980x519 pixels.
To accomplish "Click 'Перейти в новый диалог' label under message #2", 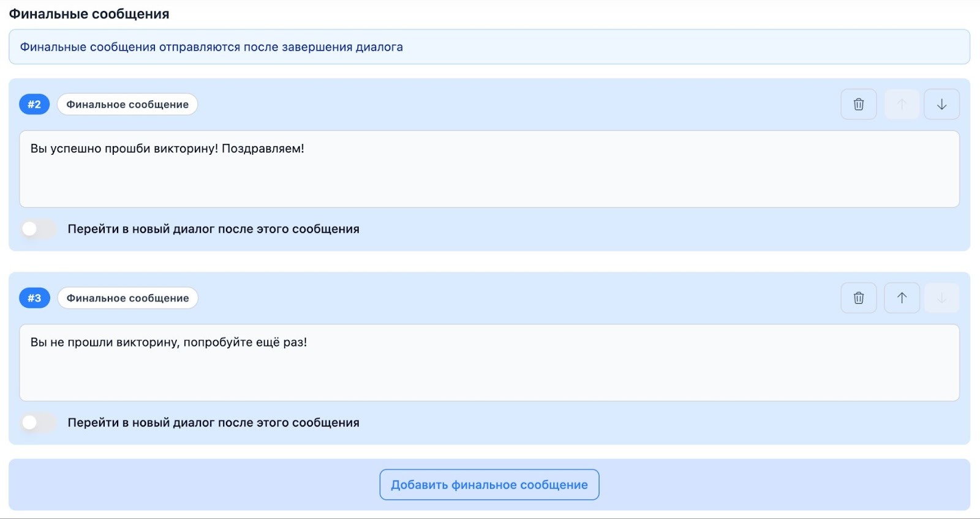I will (x=213, y=229).
